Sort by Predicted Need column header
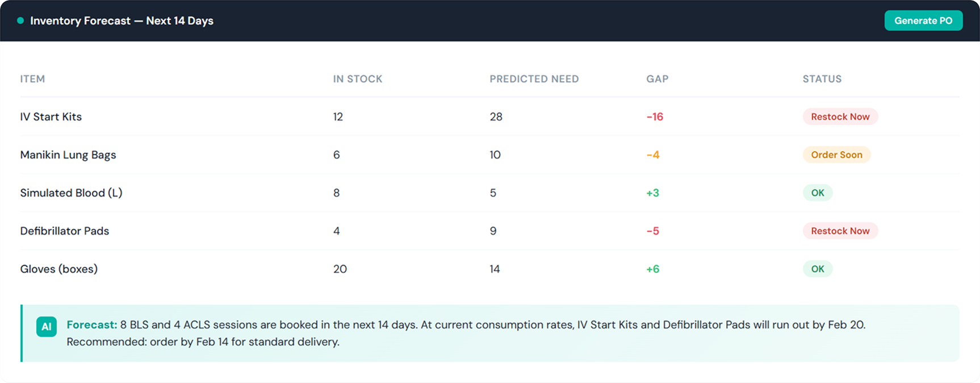This screenshot has height=383, width=980. coord(534,79)
